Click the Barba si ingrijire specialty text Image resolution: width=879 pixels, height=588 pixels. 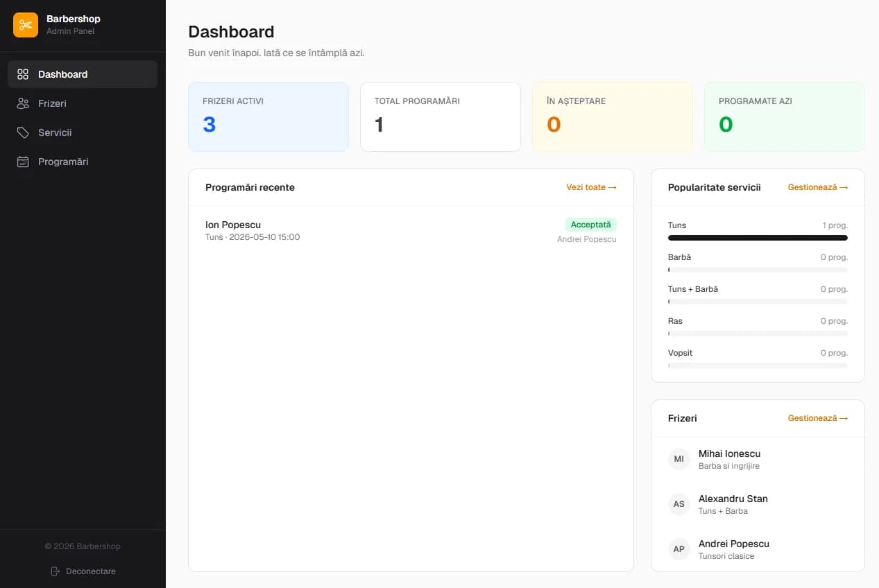pos(729,466)
